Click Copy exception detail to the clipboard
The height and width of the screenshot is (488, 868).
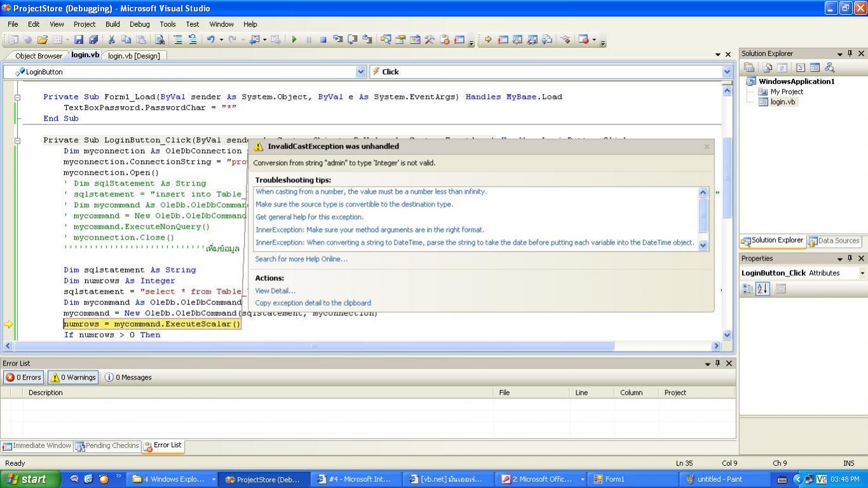point(313,303)
